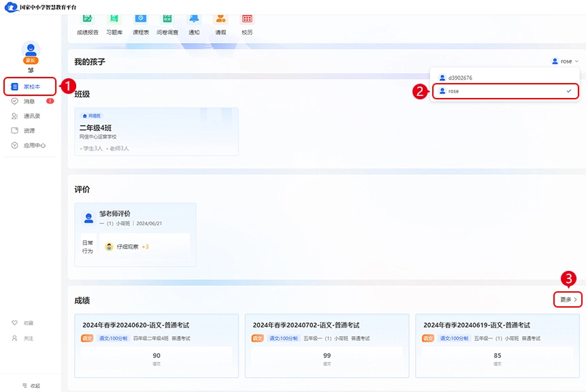Open 收藏 favorites link in sidebar
The width and height of the screenshot is (586, 392).
point(28,323)
